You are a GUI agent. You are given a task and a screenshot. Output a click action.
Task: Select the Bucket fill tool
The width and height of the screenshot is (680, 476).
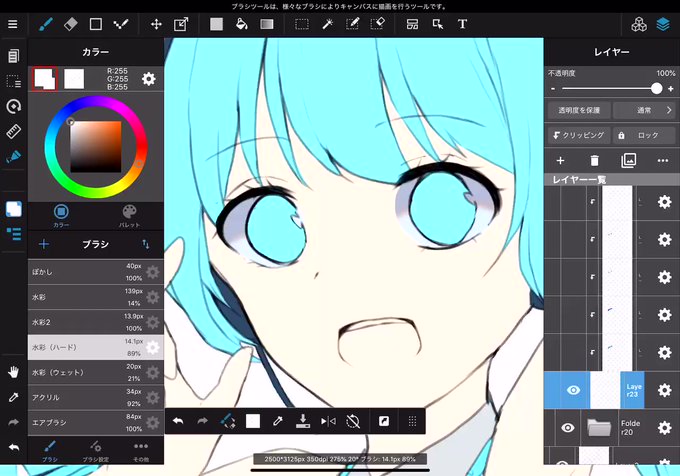click(x=242, y=24)
